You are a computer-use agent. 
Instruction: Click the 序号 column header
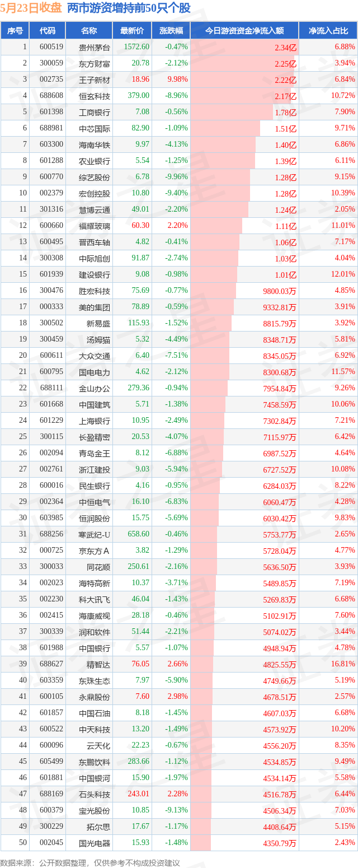tap(15, 31)
